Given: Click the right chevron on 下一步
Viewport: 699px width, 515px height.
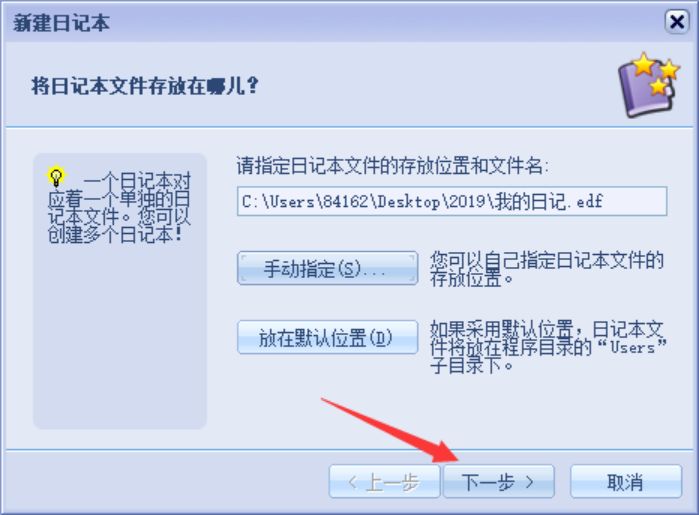Looking at the screenshot, I should pos(529,482).
